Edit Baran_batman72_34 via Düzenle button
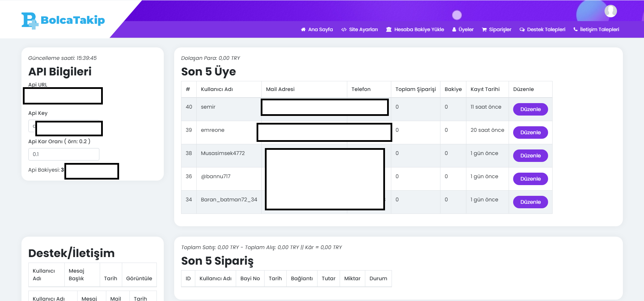 coord(530,202)
